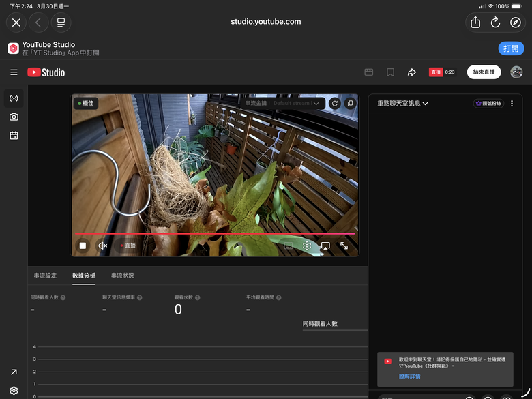The width and height of the screenshot is (532, 399).
Task: Reset the stream key with refresh icon
Action: click(335, 103)
